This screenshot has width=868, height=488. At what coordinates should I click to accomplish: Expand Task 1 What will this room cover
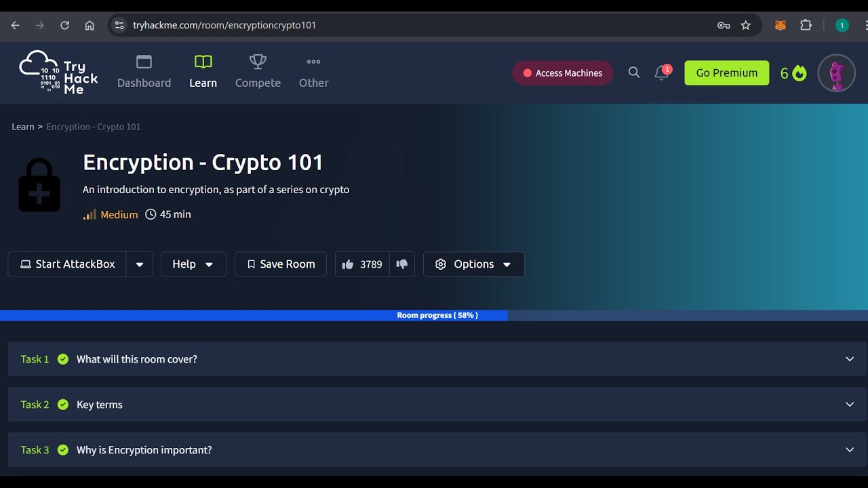click(x=437, y=359)
